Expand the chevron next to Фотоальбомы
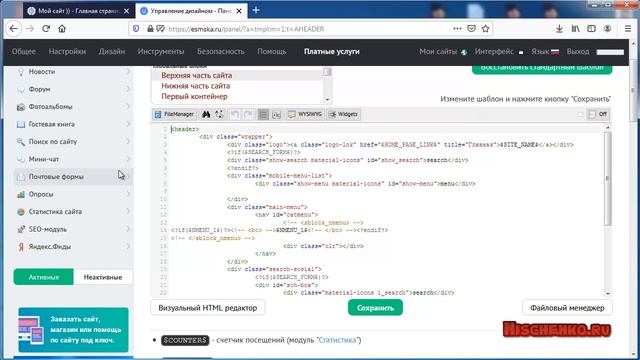The height and width of the screenshot is (360, 640). tap(128, 107)
